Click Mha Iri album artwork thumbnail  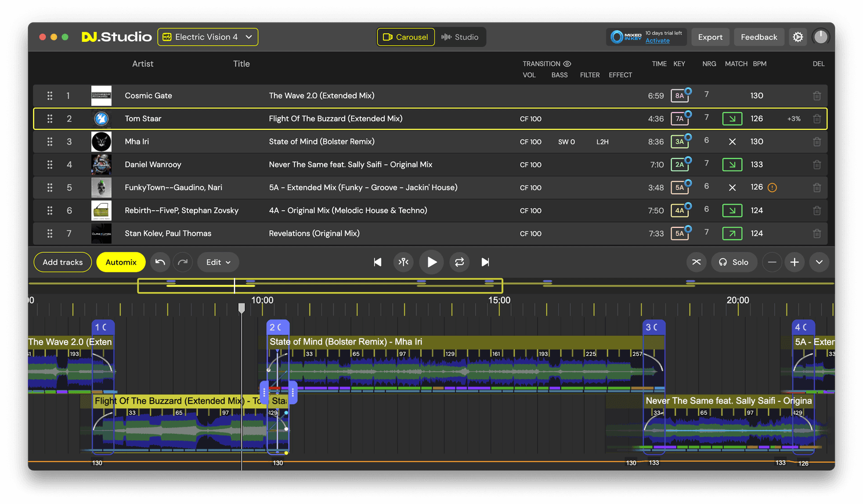[102, 142]
